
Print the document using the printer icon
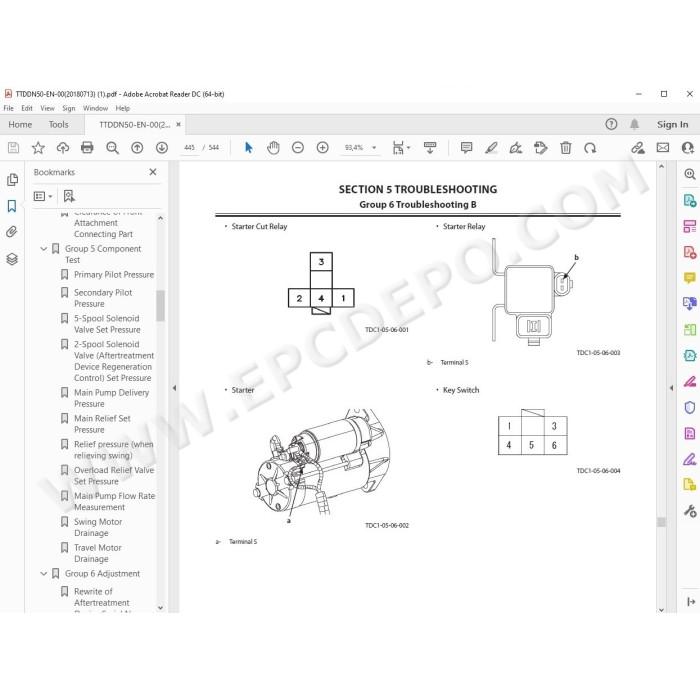coord(87,148)
